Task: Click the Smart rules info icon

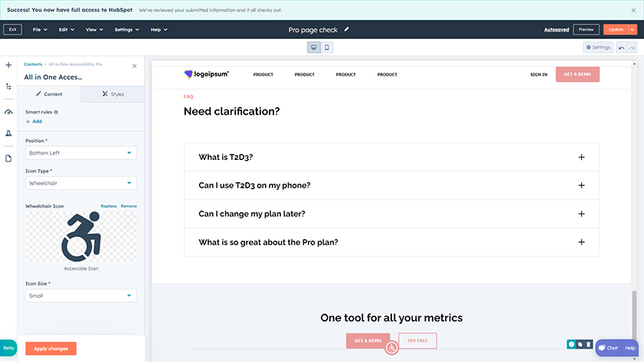Action: point(56,112)
